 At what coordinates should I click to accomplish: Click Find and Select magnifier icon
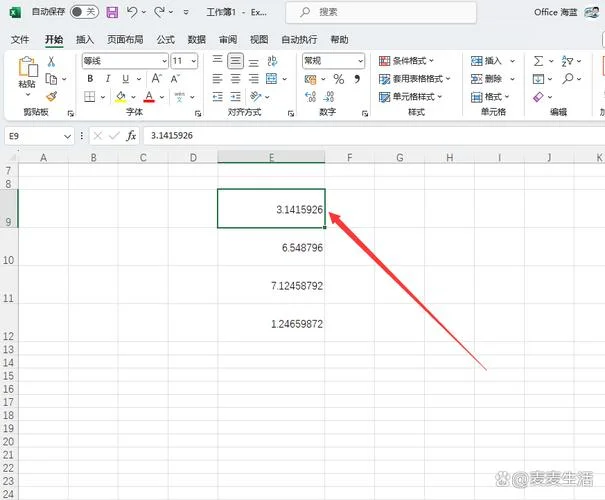[568, 79]
